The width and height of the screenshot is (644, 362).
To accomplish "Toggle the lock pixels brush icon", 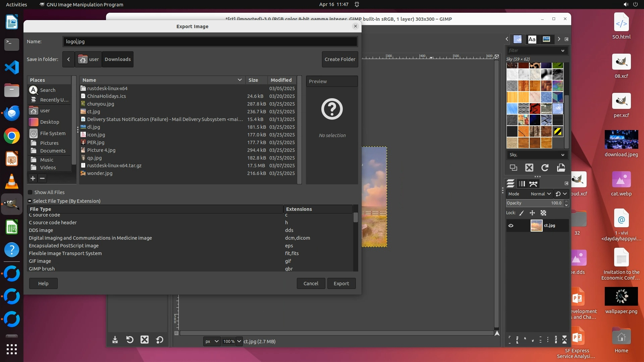I will click(522, 213).
